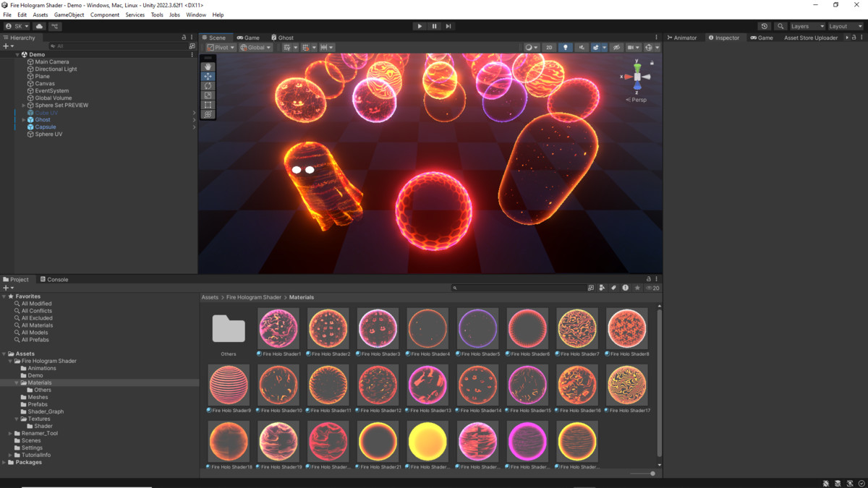Select the Scale tool
This screenshot has height=488, width=868.
click(208, 95)
